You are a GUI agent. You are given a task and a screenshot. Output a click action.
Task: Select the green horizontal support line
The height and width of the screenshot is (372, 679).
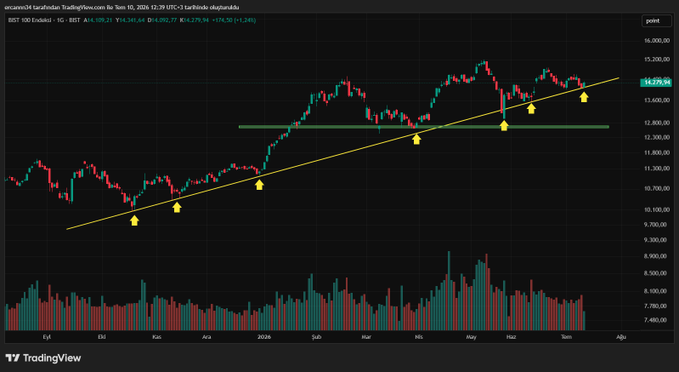[424, 127]
